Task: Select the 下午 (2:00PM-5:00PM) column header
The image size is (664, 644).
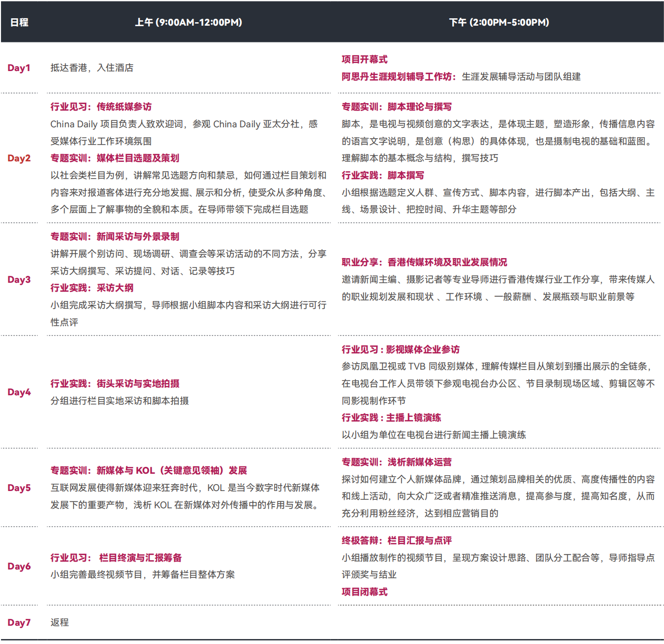Action: (x=499, y=22)
